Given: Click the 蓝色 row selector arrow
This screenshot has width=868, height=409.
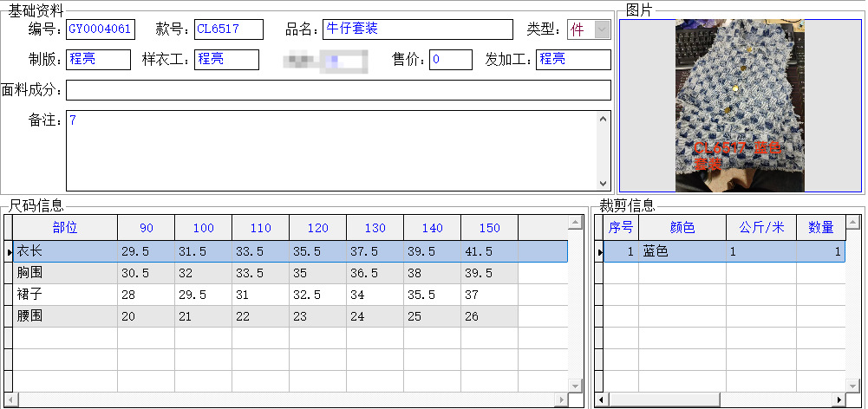Looking at the screenshot, I should pyautogui.click(x=599, y=252).
